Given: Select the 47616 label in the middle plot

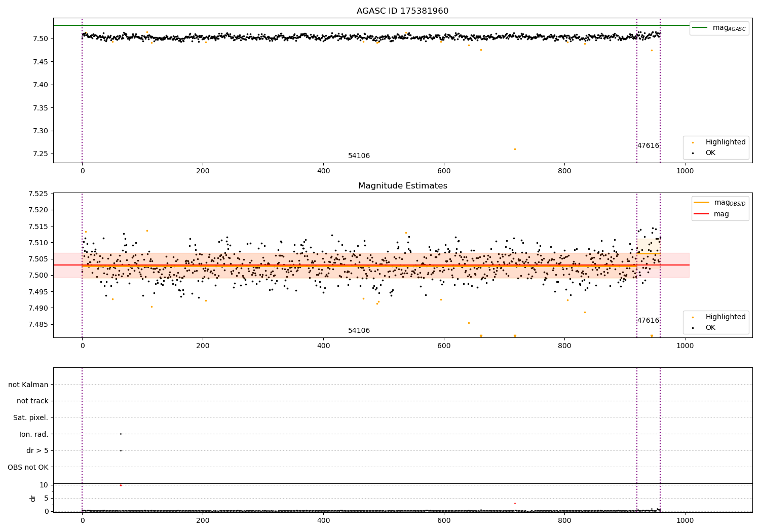Looking at the screenshot, I should 648,321.
